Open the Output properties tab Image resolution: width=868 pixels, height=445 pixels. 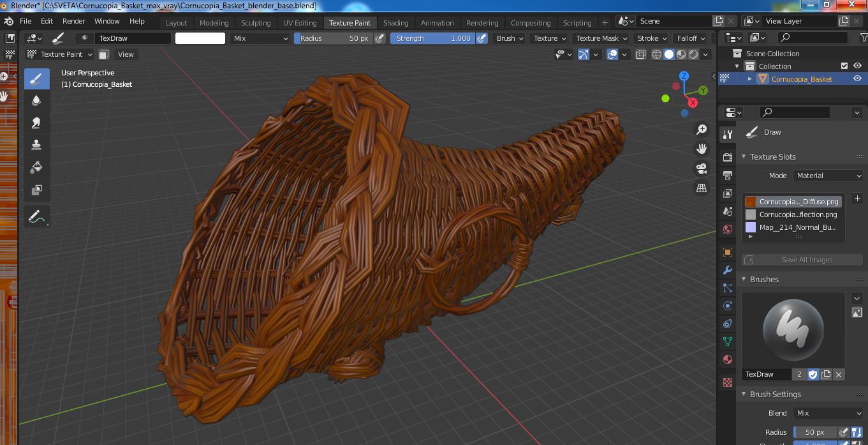click(728, 175)
